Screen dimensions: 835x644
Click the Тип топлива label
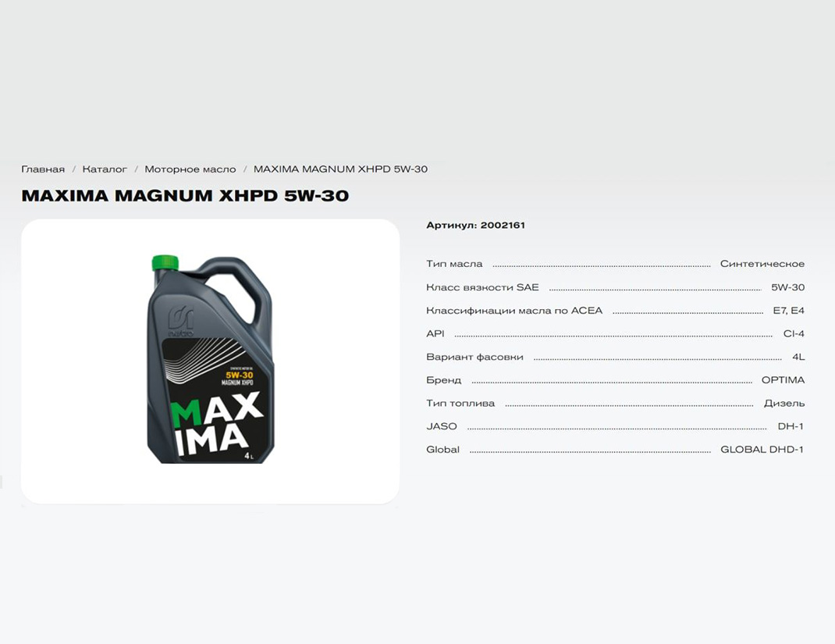pos(460,404)
